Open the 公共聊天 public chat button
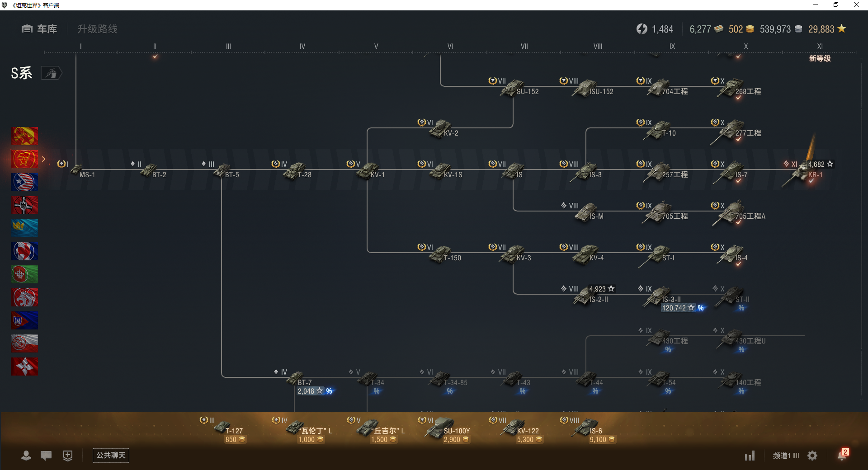The width and height of the screenshot is (868, 470). tap(111, 456)
